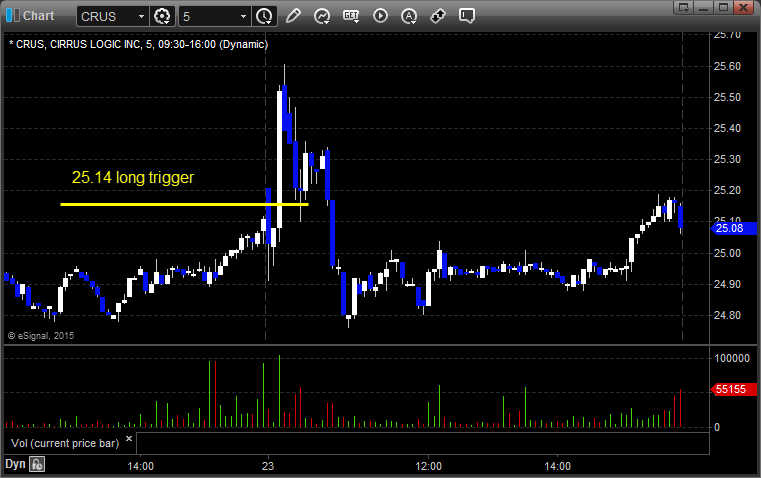Click the first 14:00 time axis label
The height and width of the screenshot is (478, 761).
point(140,466)
